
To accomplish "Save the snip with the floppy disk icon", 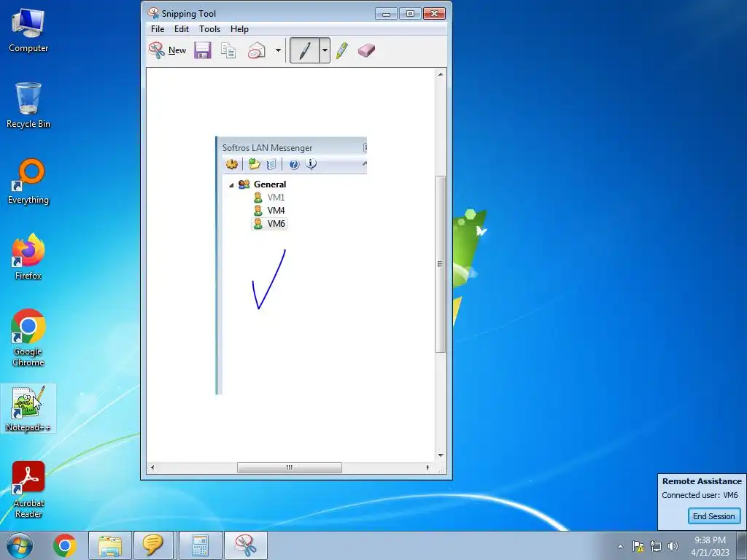I will point(203,50).
